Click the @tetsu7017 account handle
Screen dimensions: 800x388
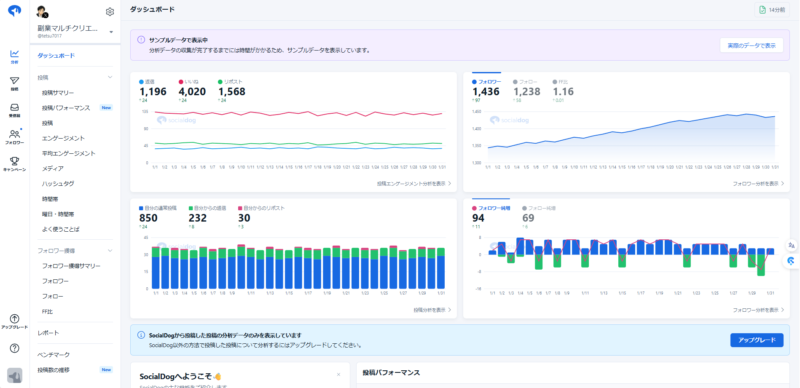click(x=48, y=37)
